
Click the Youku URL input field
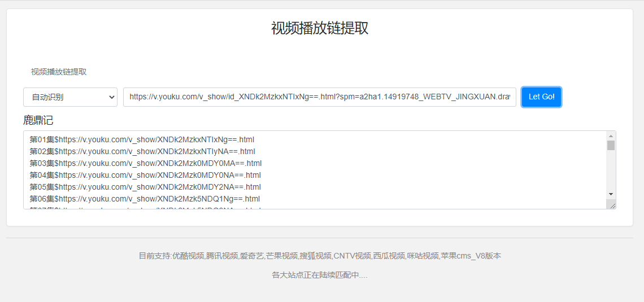pos(319,97)
